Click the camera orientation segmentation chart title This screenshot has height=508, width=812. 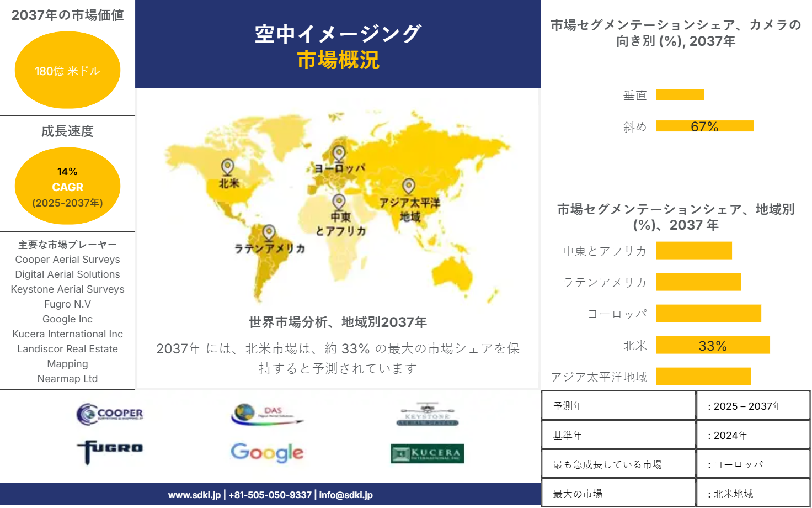pyautogui.click(x=676, y=33)
